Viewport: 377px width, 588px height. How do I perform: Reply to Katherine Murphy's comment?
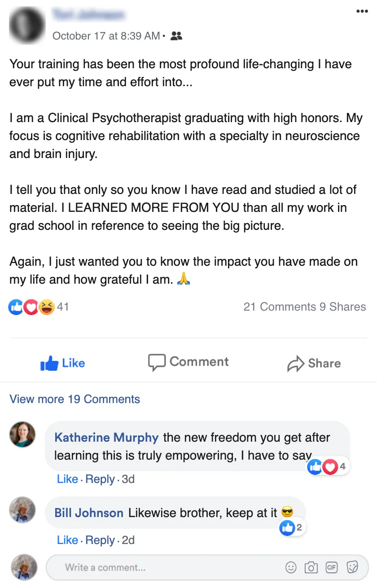(100, 479)
